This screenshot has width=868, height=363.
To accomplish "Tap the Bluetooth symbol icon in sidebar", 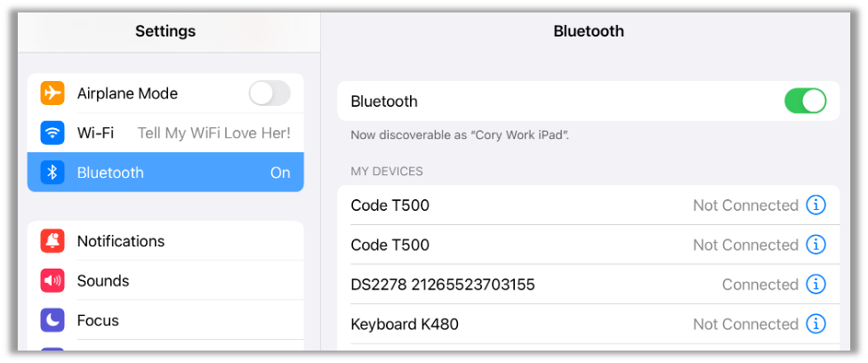I will [x=52, y=173].
